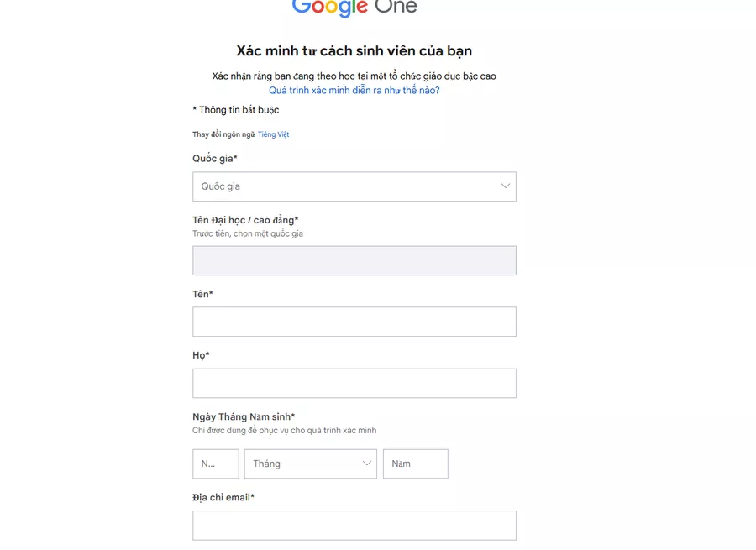Click the Năm birth year field
Screen dimensions: 756x550
point(415,464)
